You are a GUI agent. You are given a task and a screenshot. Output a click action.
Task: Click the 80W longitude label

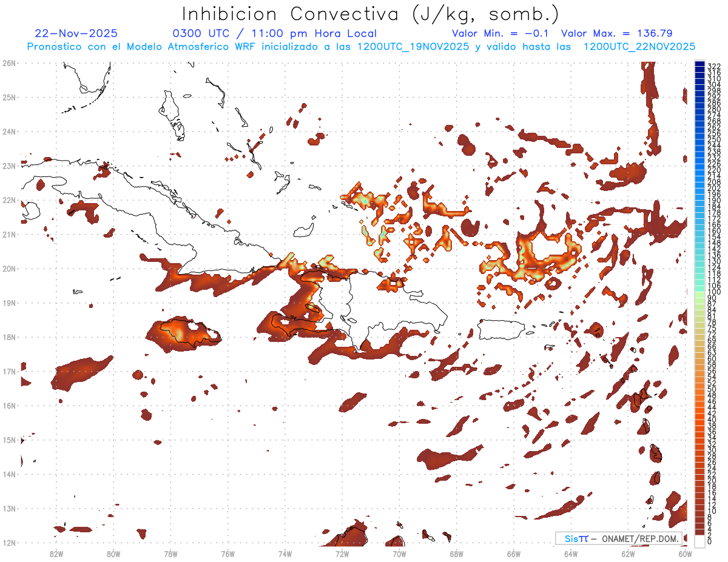point(113,554)
